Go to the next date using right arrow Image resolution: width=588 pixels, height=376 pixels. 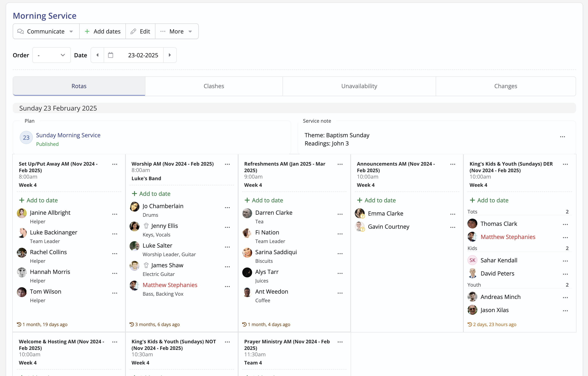pos(170,55)
